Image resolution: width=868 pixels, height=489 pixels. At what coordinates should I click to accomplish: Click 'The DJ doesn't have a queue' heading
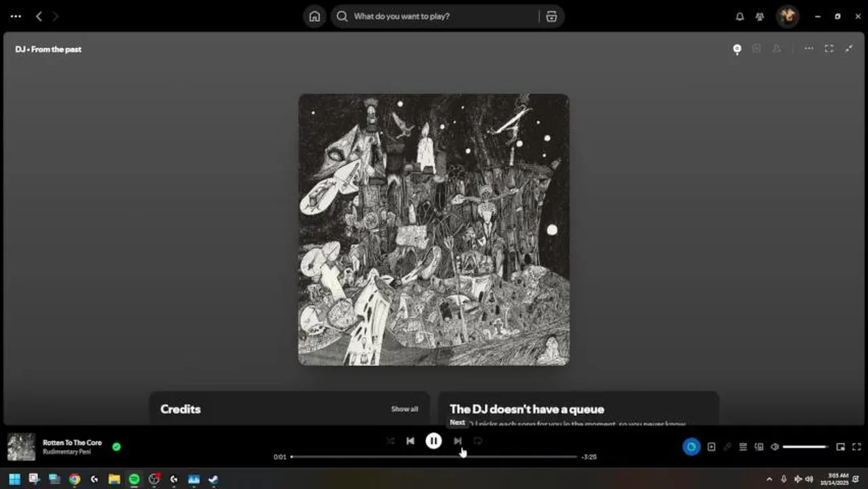(x=527, y=409)
